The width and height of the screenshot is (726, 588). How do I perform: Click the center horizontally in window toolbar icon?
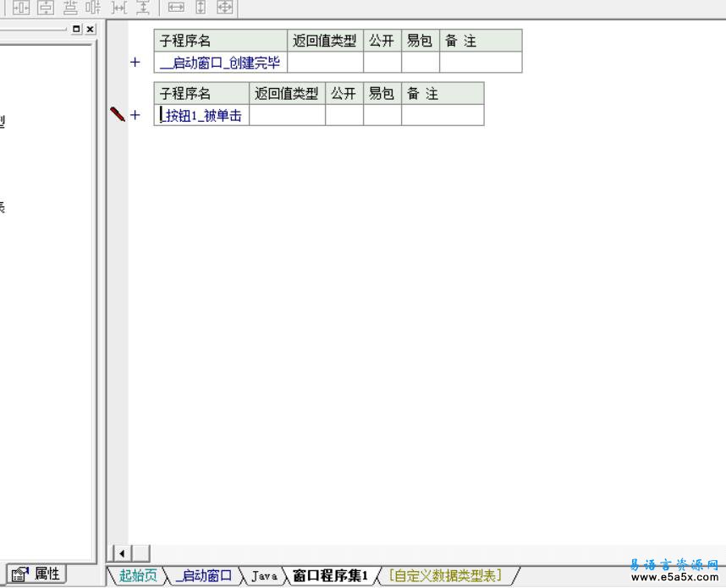pyautogui.click(x=21, y=8)
